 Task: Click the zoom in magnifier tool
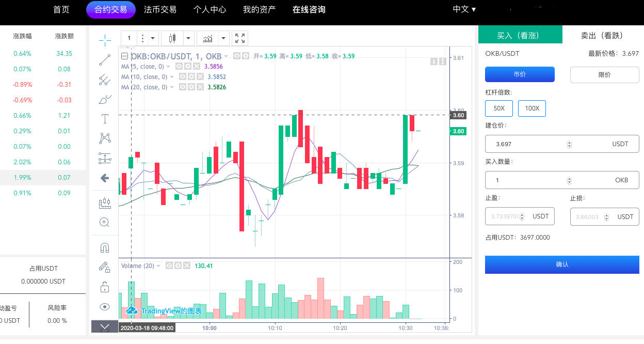tap(105, 222)
